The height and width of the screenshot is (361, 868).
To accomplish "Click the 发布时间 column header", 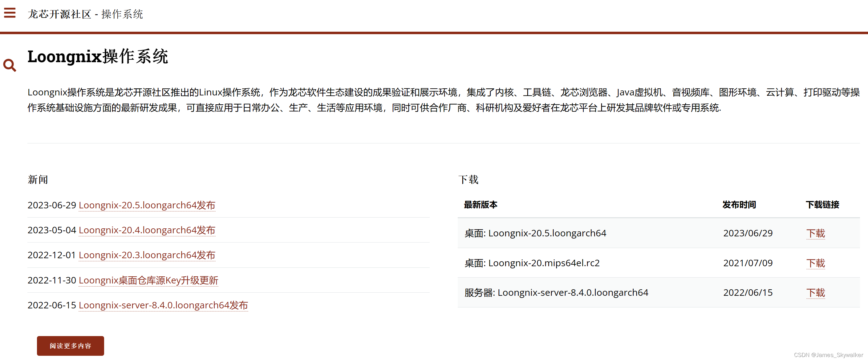I will point(739,205).
